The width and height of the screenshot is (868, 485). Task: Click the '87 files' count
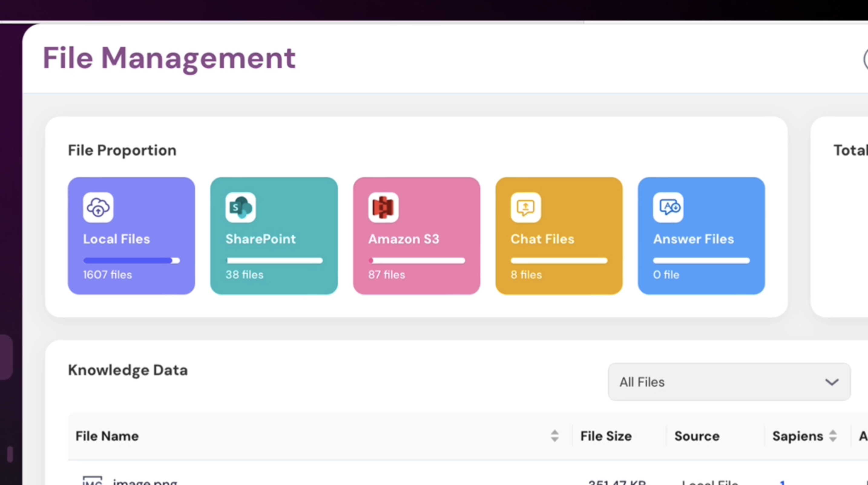click(x=386, y=275)
